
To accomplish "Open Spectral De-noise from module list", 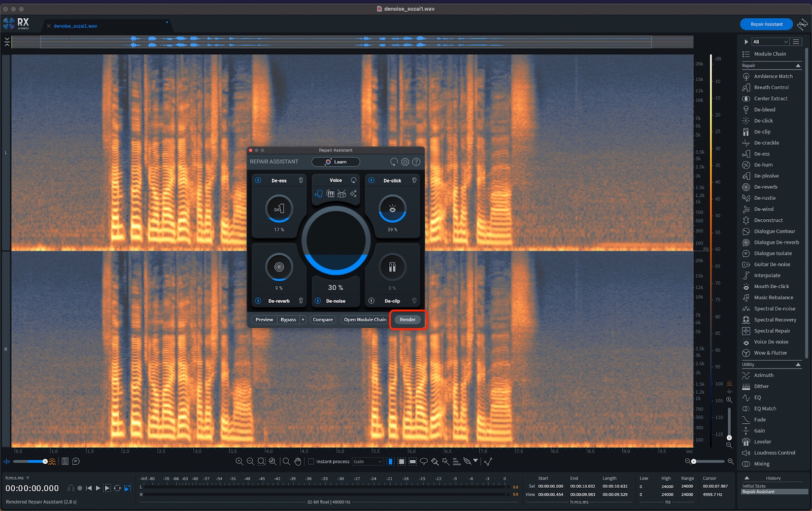I will (x=774, y=309).
